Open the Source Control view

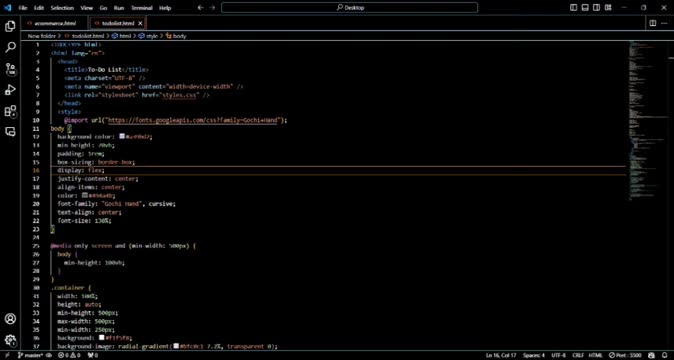coord(10,69)
